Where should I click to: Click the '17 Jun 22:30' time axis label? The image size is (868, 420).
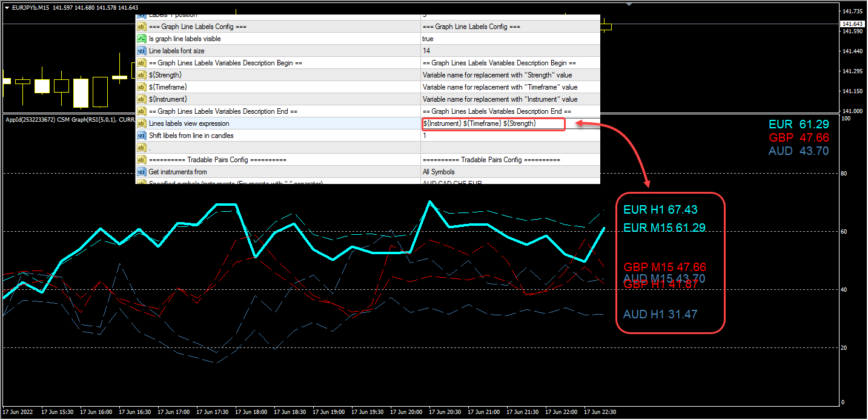[600, 412]
